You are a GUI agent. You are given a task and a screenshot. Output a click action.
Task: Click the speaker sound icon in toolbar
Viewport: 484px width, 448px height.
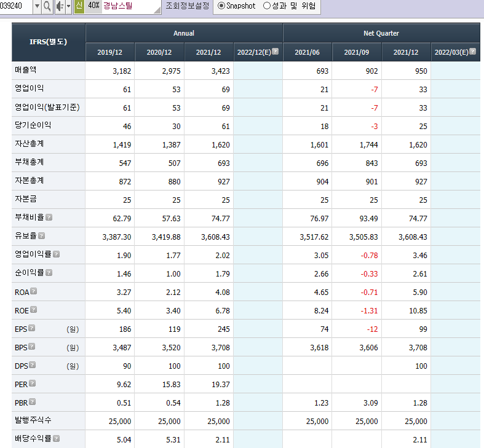[x=60, y=6]
